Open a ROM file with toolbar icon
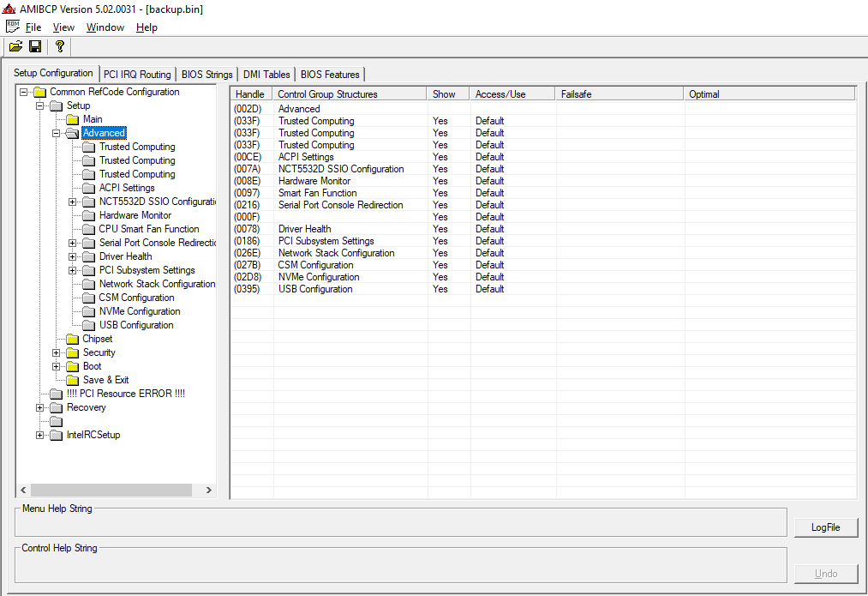868x596 pixels. pos(15,46)
